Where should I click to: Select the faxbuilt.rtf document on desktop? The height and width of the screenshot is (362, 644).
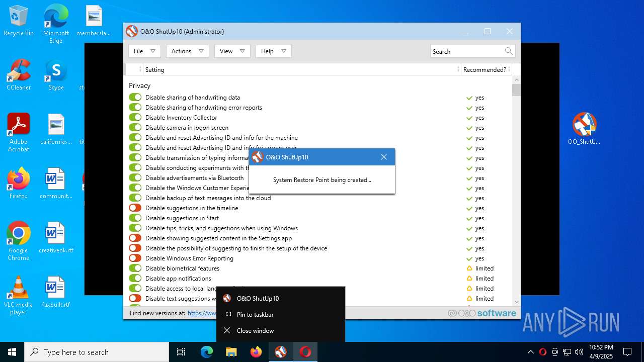click(x=56, y=292)
